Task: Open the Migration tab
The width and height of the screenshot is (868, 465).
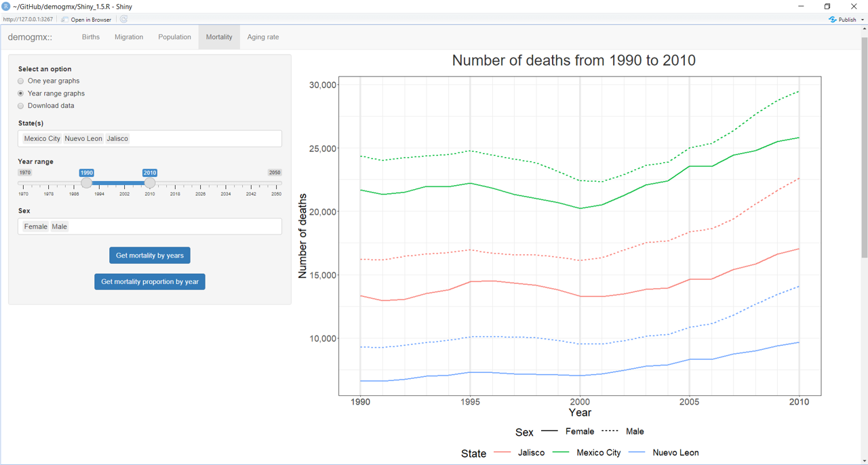Action: pos(129,37)
